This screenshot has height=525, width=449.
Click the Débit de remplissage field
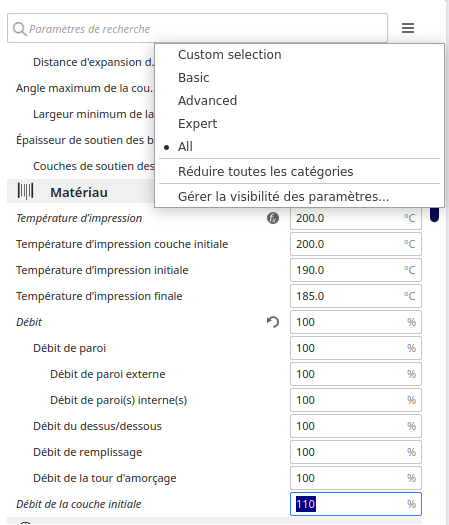point(356,452)
